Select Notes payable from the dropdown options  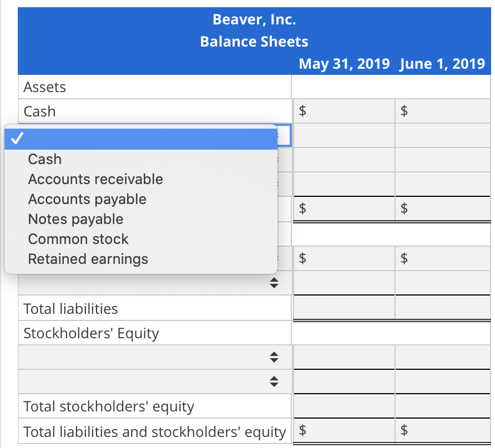click(75, 219)
